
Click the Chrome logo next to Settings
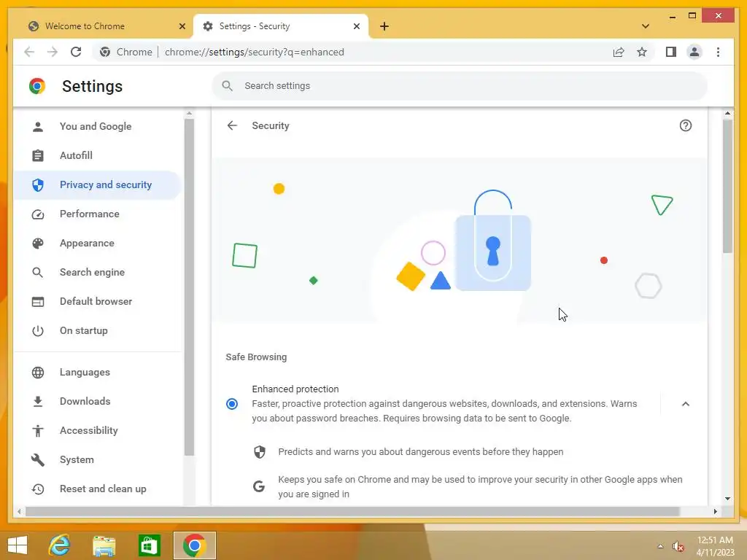pos(37,86)
